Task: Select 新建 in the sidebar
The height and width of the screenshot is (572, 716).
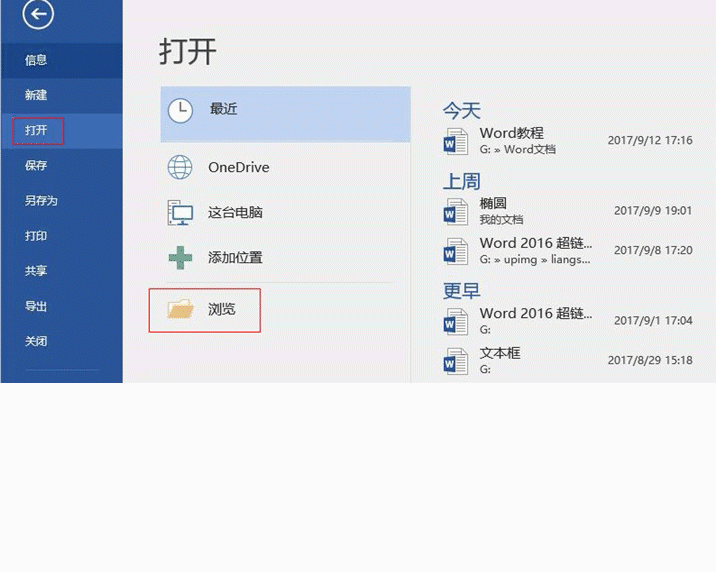Action: click(62, 95)
